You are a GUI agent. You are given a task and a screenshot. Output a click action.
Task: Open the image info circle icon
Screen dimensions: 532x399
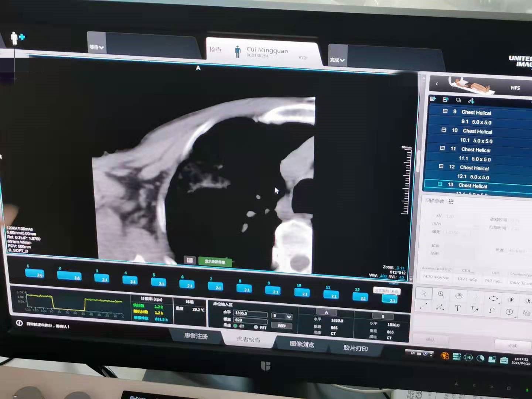click(x=509, y=312)
